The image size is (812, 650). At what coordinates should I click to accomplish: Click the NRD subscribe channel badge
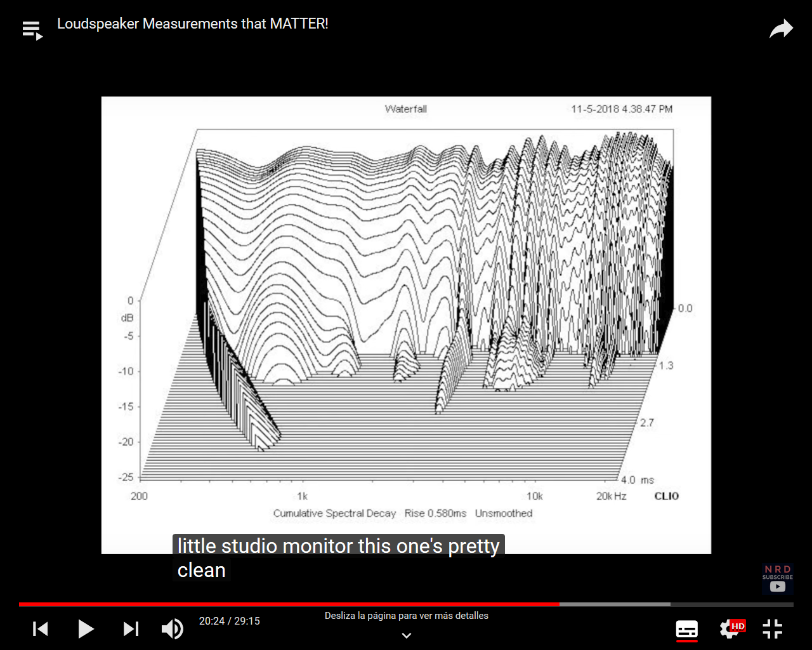click(777, 578)
